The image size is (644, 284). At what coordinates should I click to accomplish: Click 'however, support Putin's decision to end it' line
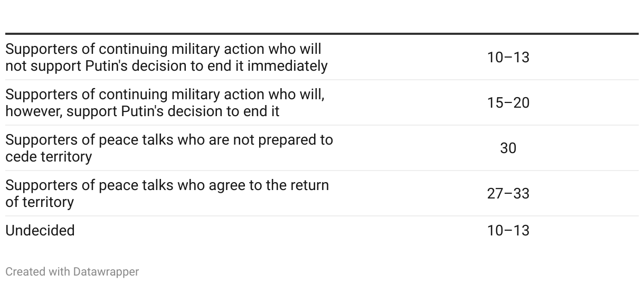coord(143,111)
